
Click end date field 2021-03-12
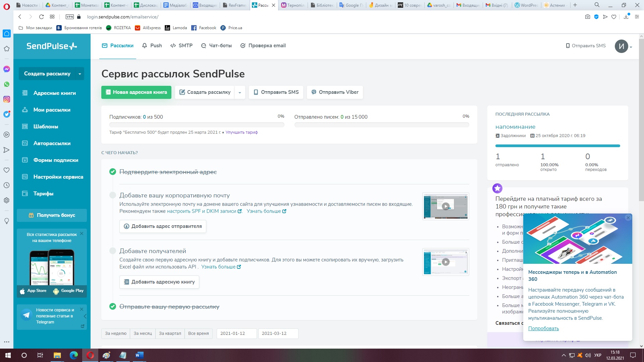click(x=278, y=334)
